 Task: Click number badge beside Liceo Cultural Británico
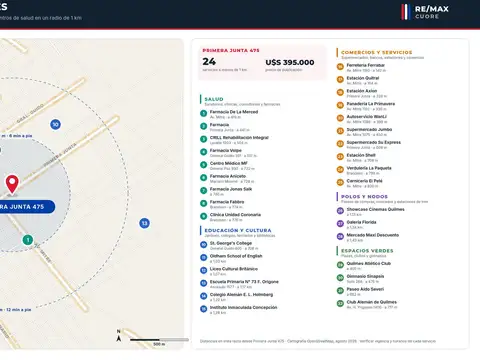click(x=203, y=270)
